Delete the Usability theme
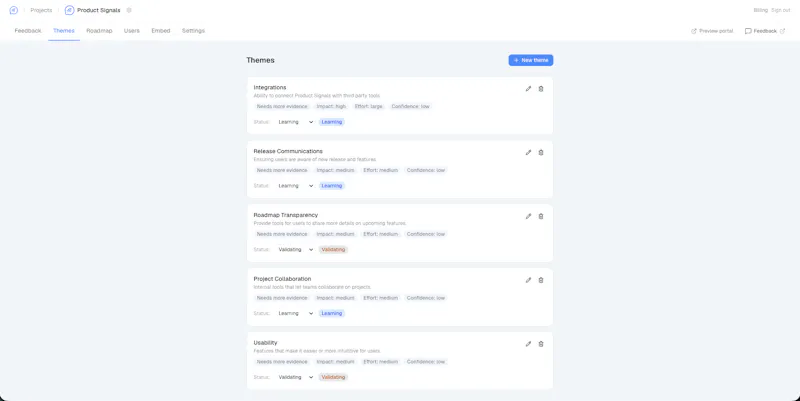800x401 pixels. click(x=541, y=344)
